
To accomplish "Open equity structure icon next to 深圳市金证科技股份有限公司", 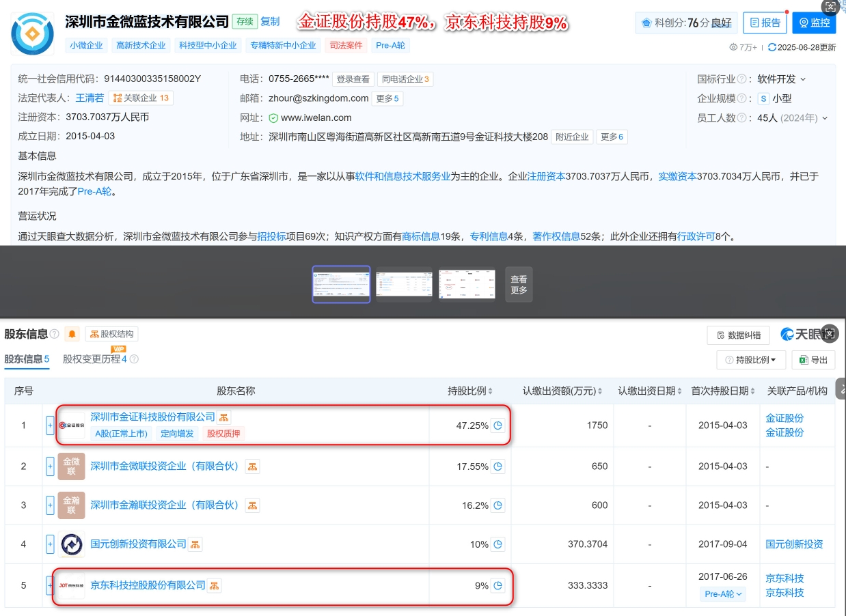I will coord(224,417).
